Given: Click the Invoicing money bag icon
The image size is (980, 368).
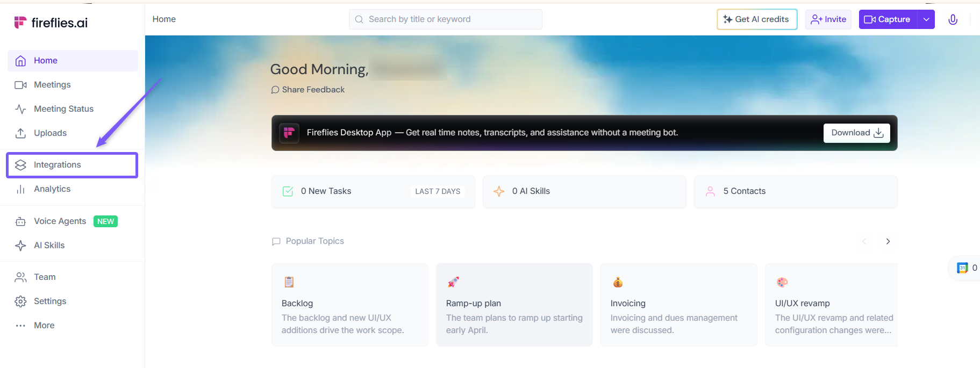Looking at the screenshot, I should [618, 282].
